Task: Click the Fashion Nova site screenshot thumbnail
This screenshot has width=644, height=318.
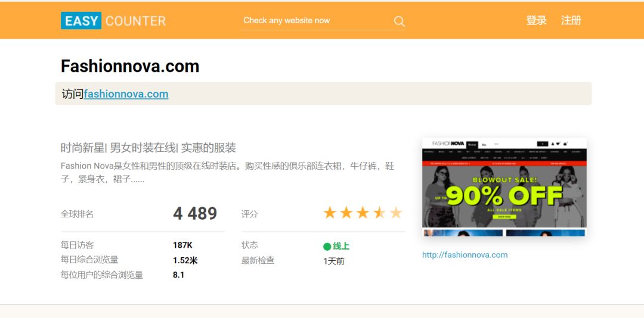Action: pyautogui.click(x=504, y=187)
